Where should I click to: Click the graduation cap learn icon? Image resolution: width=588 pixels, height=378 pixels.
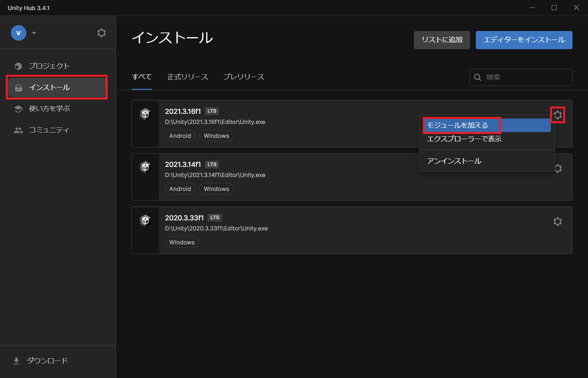point(18,109)
